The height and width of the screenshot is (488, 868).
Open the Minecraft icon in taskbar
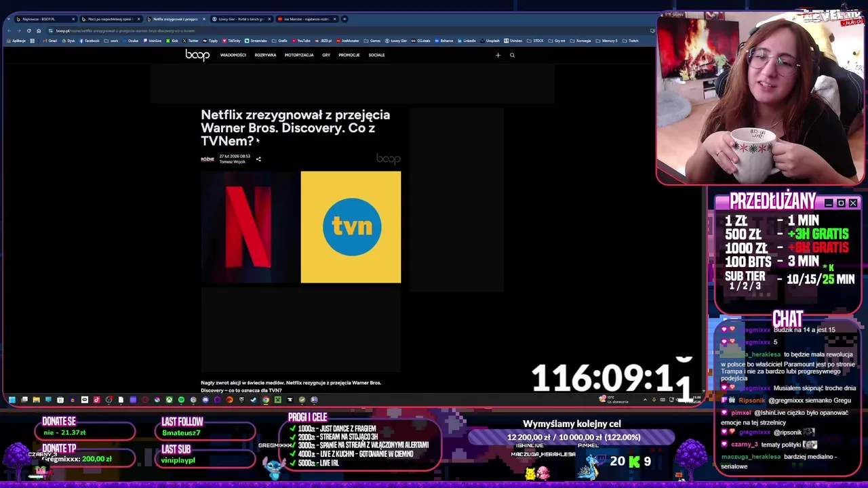point(277,399)
